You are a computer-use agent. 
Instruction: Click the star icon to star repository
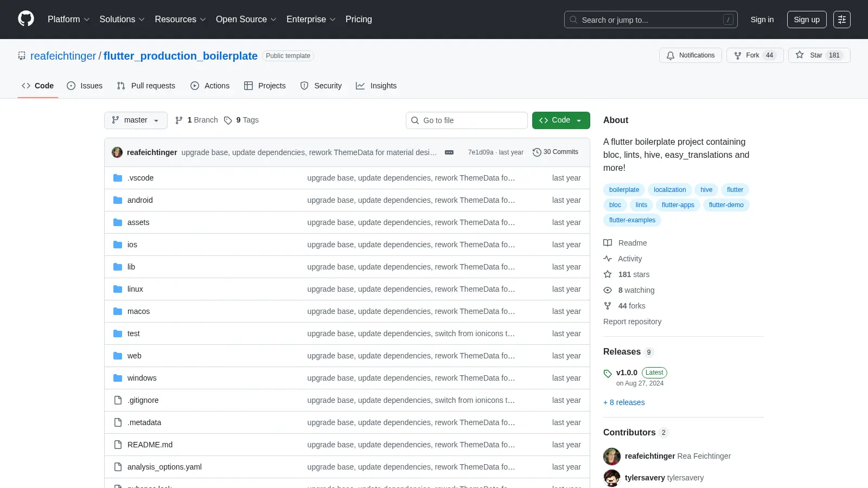[x=800, y=55]
